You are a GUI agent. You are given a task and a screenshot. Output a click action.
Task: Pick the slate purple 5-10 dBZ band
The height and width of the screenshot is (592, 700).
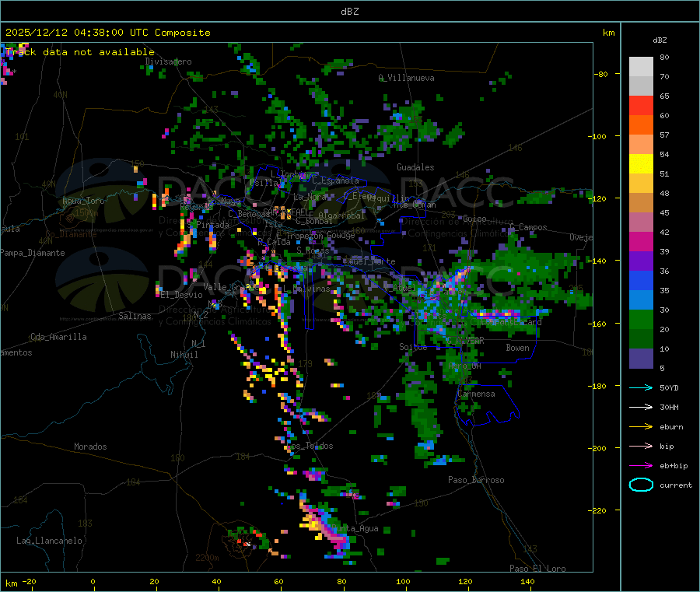(641, 359)
